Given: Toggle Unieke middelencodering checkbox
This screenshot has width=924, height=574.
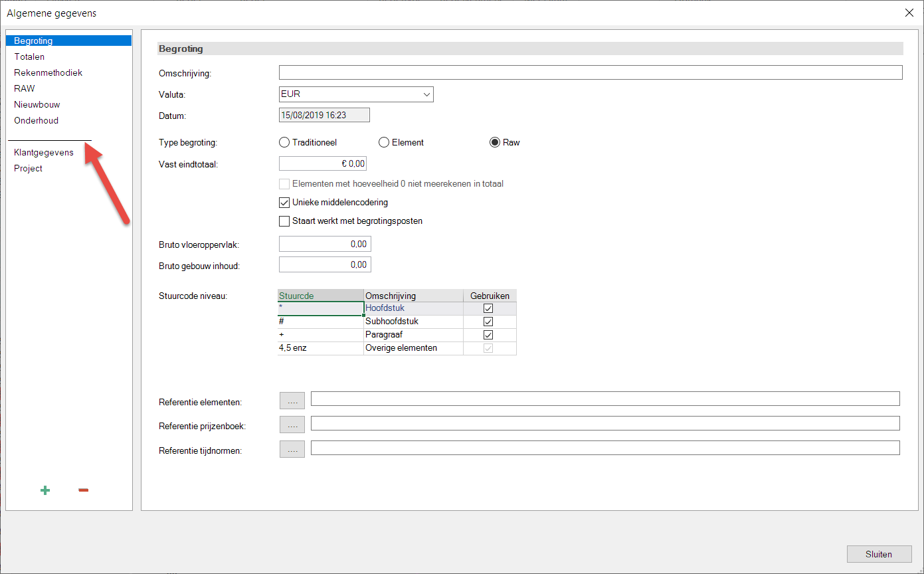Looking at the screenshot, I should (284, 202).
